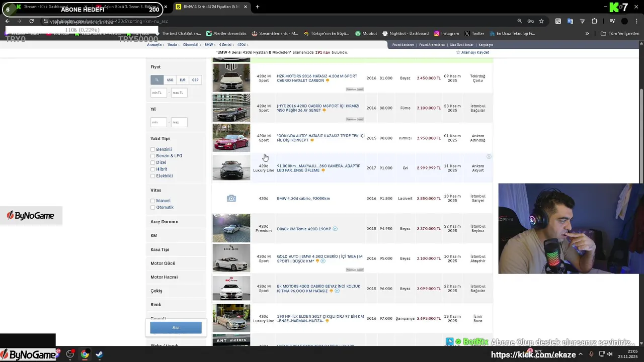The image size is (644, 362).
Task: Focus the max TL price field
Action: [x=179, y=93]
